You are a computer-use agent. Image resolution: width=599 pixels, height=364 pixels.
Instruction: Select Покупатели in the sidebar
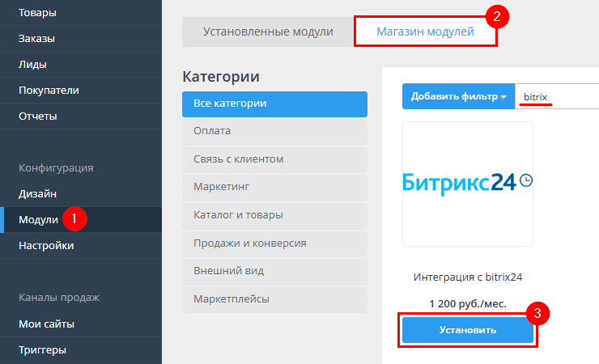click(x=49, y=90)
